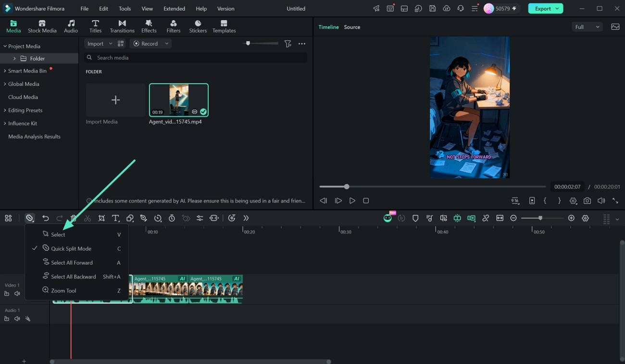
Task: Click the mark in curly brace icon
Action: (x=545, y=201)
